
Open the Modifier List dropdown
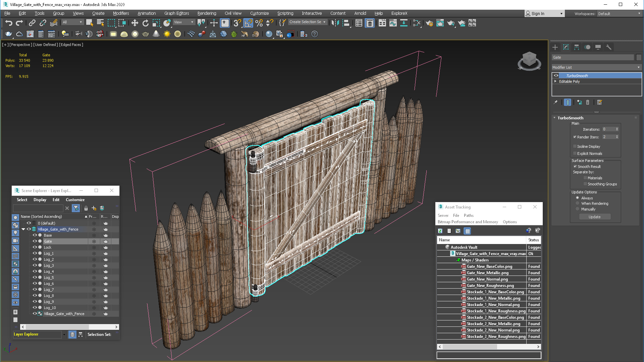pos(596,67)
